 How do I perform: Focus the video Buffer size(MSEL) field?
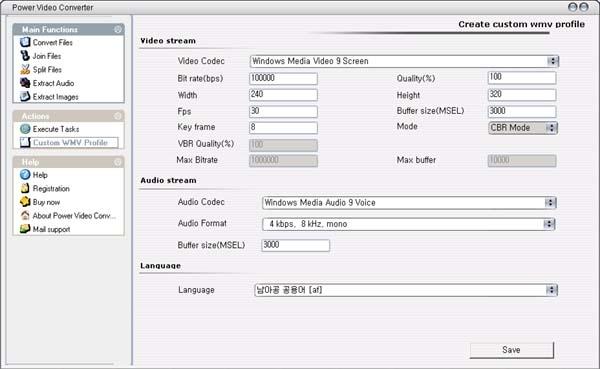[x=522, y=111]
